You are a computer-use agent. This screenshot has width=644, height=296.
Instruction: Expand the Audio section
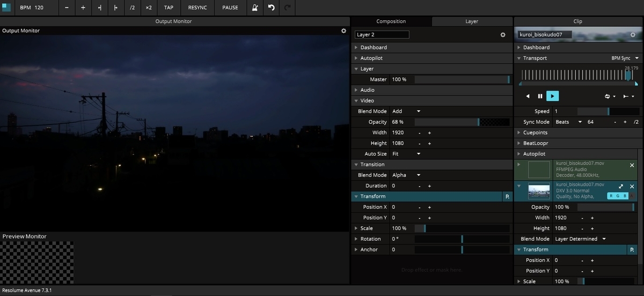click(356, 90)
